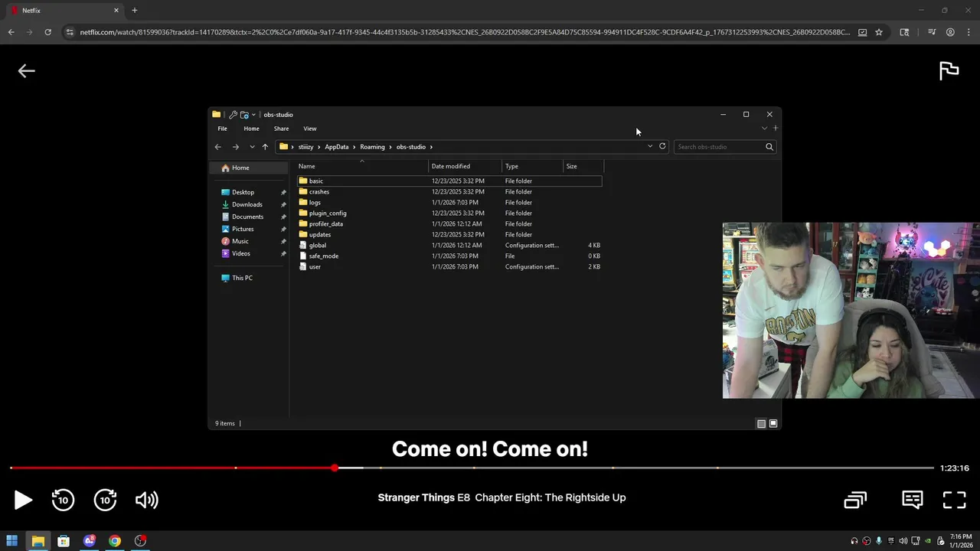Open the site information icon in address bar
This screenshot has width=980, height=551.
70,32
